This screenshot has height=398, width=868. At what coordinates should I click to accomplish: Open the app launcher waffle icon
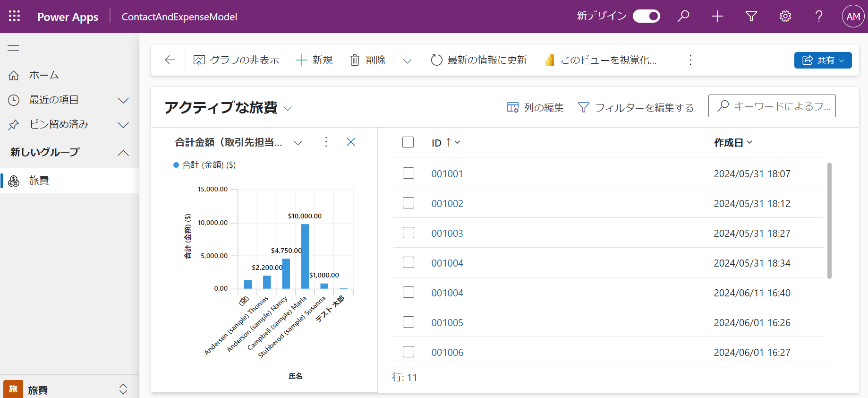(x=15, y=17)
